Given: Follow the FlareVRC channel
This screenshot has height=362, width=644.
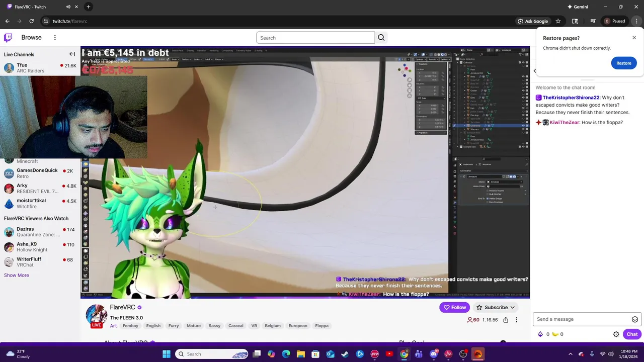Looking at the screenshot, I should click(x=454, y=307).
